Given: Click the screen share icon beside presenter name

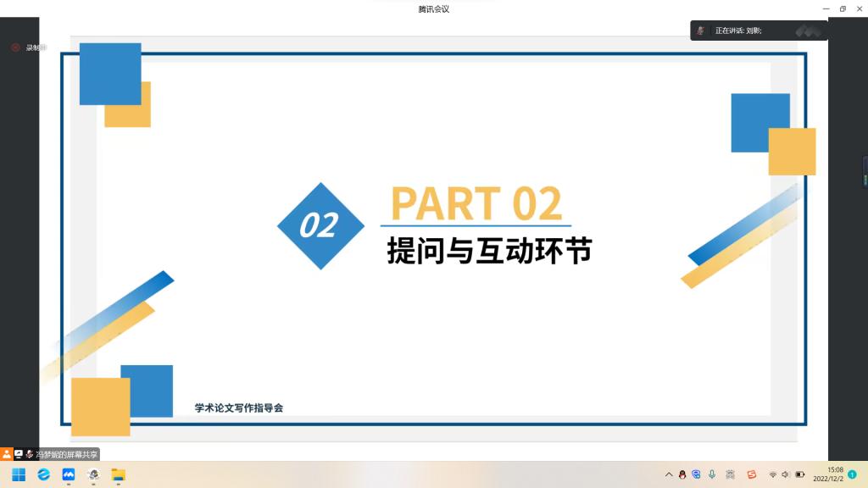Looking at the screenshot, I should pos(19,454).
